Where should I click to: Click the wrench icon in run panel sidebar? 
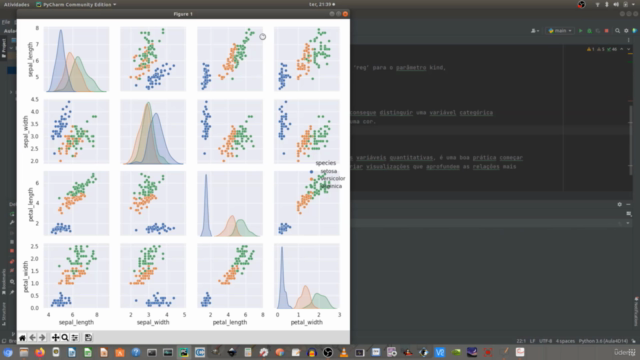12,223
